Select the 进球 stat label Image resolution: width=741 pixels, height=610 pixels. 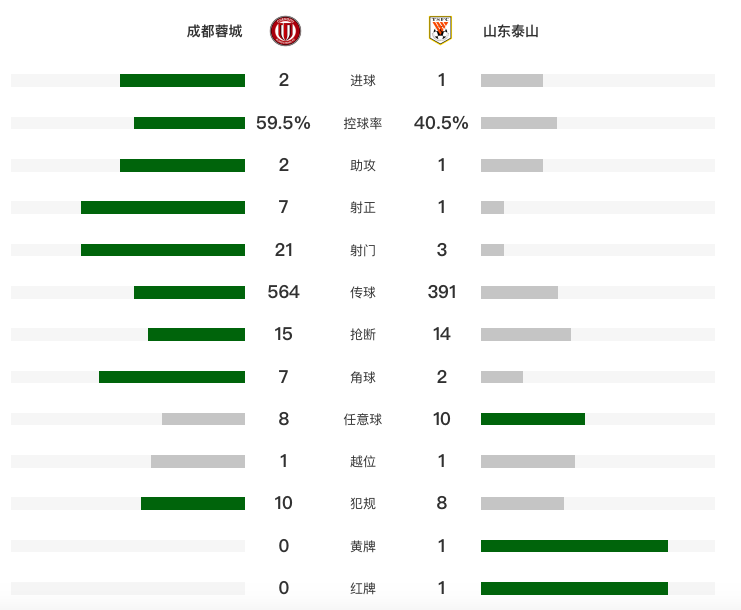tap(363, 81)
